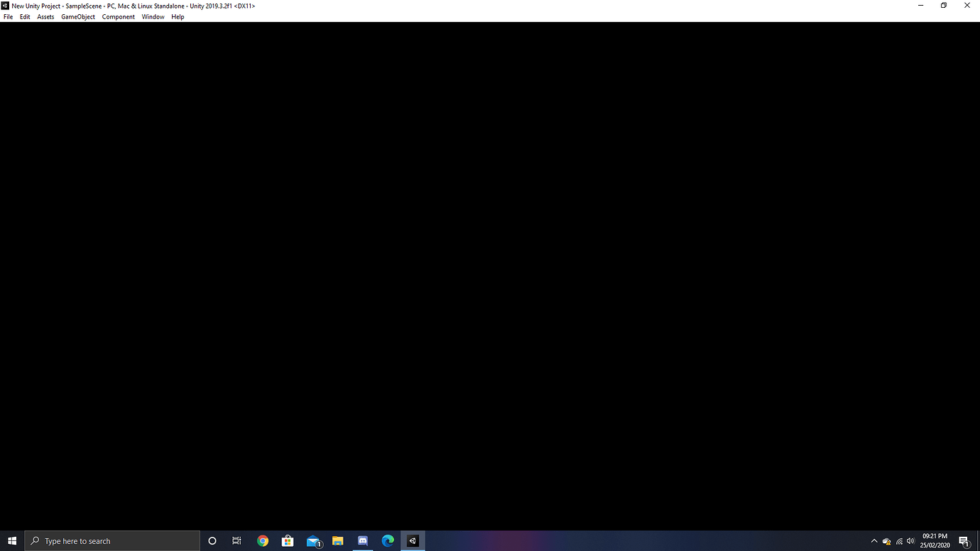
Task: Open the volume slider
Action: tap(910, 540)
